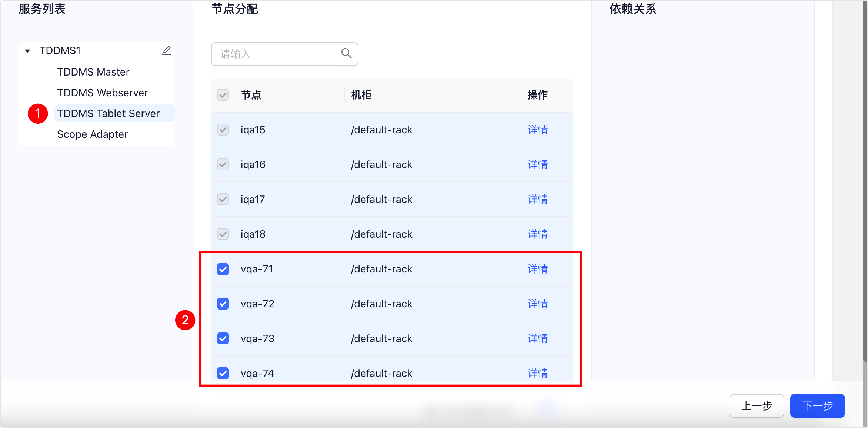Select Scope Adapter in service list
Image resolution: width=868 pixels, height=428 pixels.
coord(93,134)
